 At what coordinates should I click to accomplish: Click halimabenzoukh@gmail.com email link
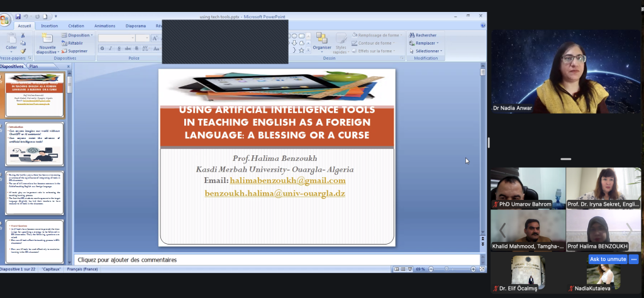[287, 180]
